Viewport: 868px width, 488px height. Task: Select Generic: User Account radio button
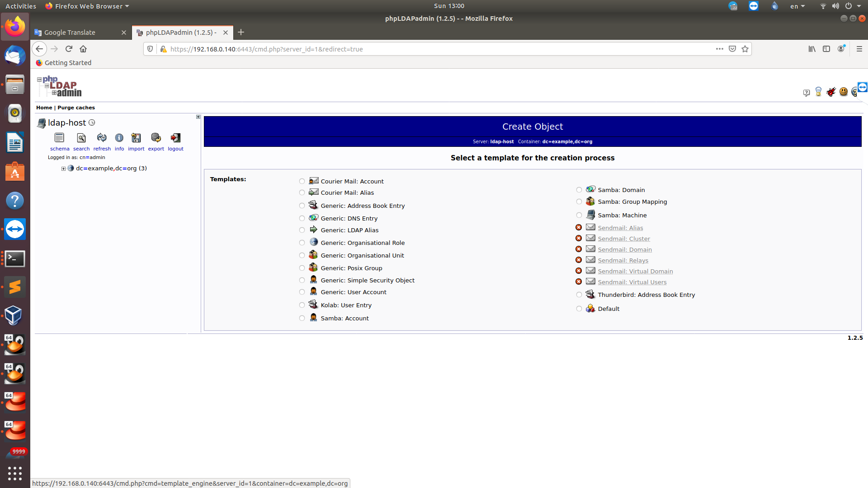pyautogui.click(x=302, y=292)
